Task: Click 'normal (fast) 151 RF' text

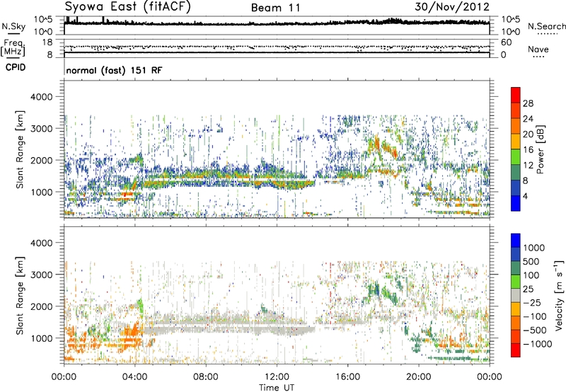Action: pyautogui.click(x=114, y=70)
